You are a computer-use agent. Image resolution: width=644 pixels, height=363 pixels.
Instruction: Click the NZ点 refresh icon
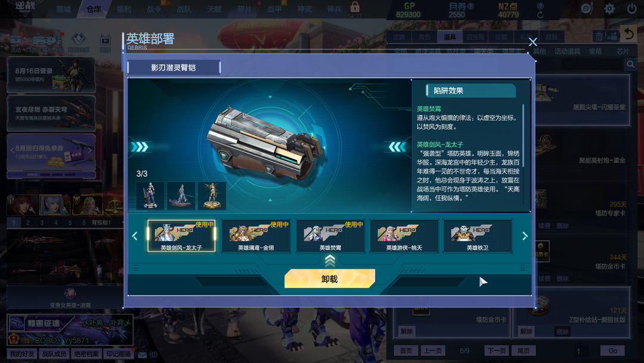540,15
